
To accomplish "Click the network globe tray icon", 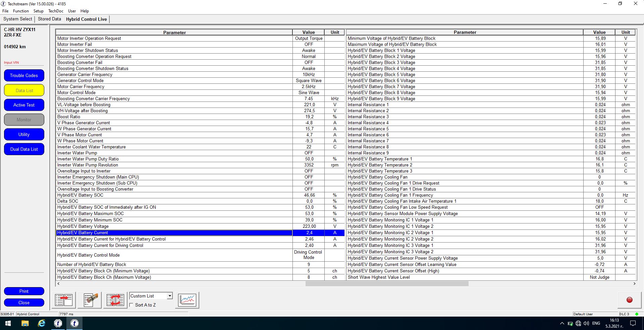I will coord(578,323).
